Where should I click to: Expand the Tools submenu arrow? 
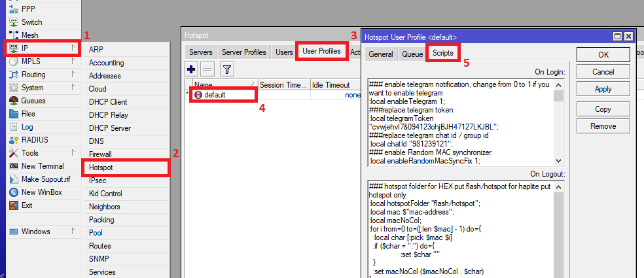point(74,153)
